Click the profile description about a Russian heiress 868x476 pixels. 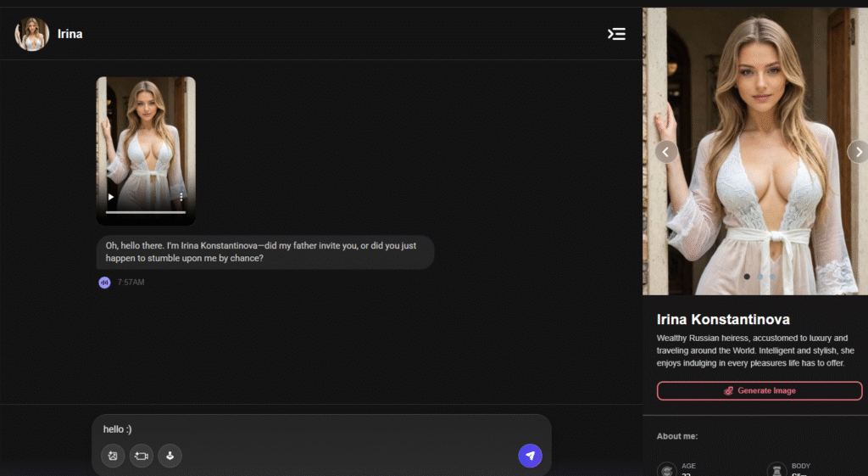point(755,350)
